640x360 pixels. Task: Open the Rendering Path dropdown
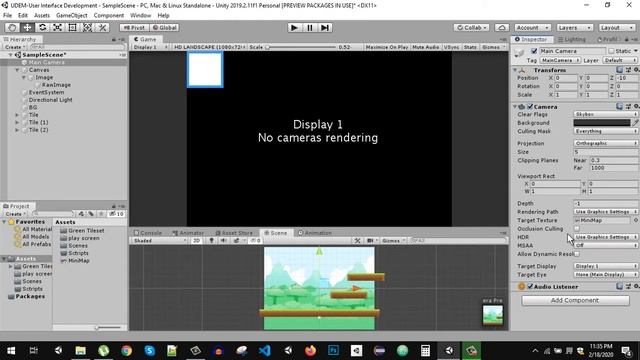(605, 212)
